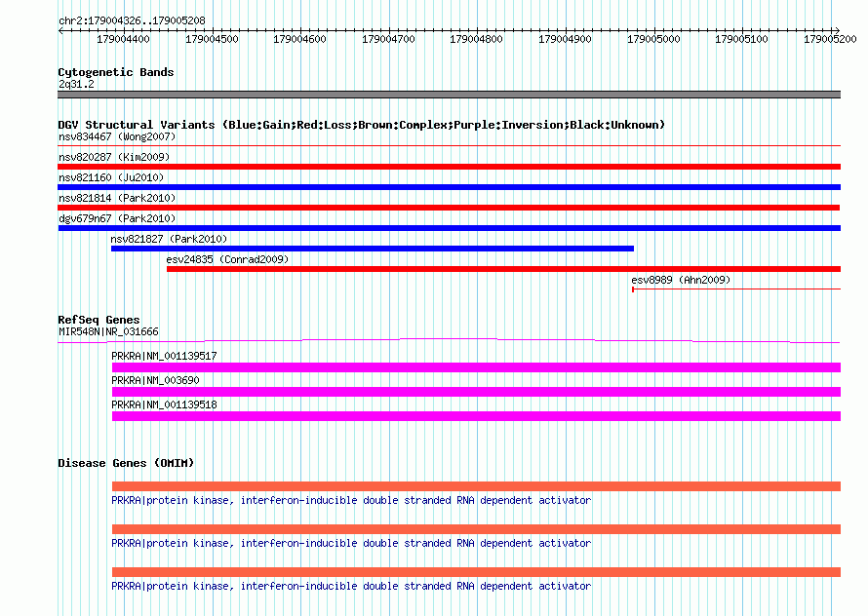Select the Disease Genes (OMIM) track heading

tap(126, 463)
